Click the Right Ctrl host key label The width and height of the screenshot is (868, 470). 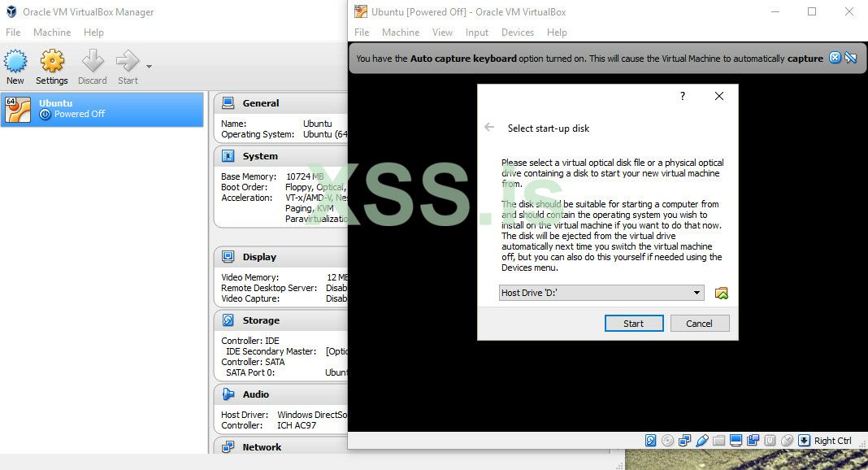(832, 441)
